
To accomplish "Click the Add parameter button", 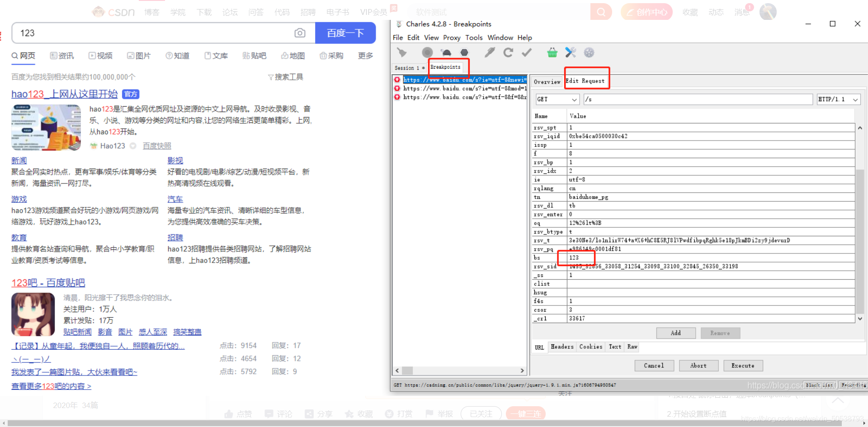I will click(x=676, y=333).
